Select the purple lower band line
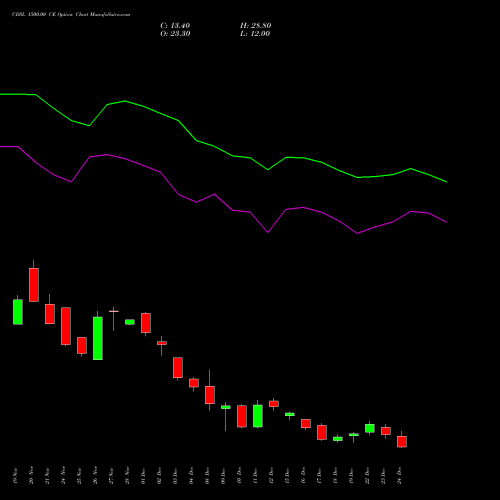This screenshot has height=500, width=500. tap(223, 190)
